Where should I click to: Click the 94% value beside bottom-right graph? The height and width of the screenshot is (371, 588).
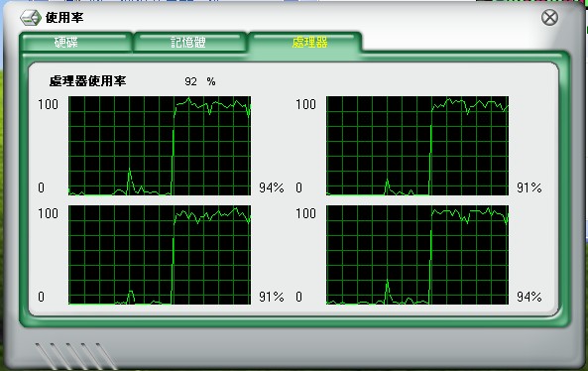(x=529, y=297)
